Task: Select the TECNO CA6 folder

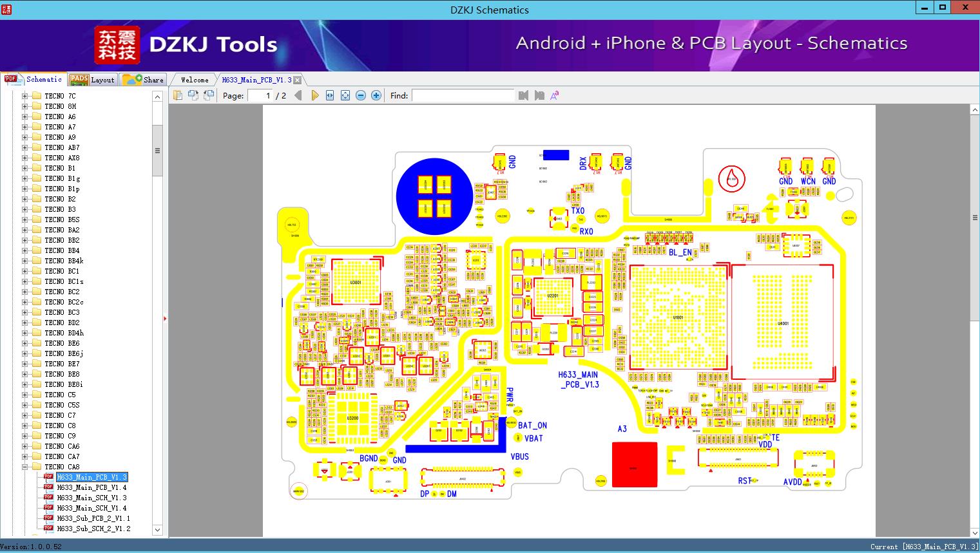Action: pyautogui.click(x=62, y=446)
